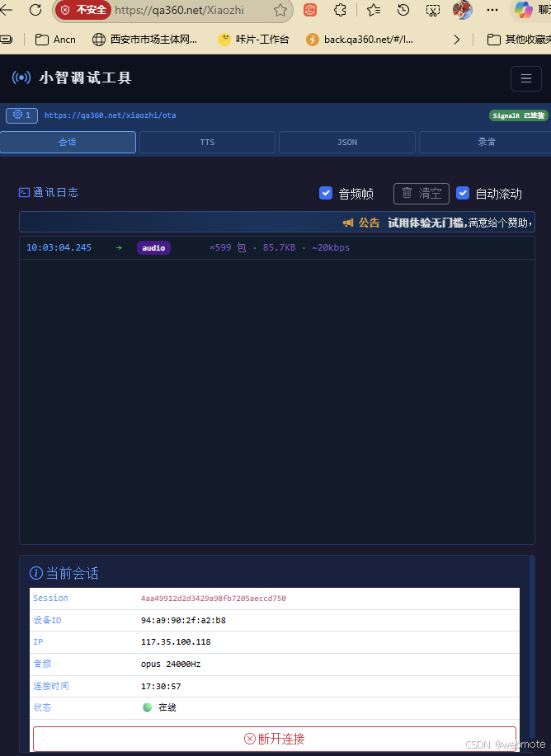
Task: Open the 其他收藏夹 folder
Action: pyautogui.click(x=519, y=40)
